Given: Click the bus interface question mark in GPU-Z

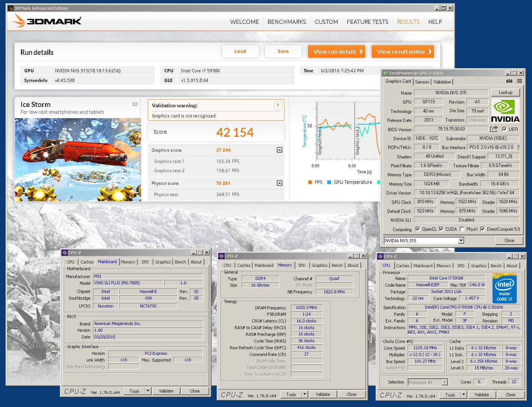Looking at the screenshot, I should (518, 147).
